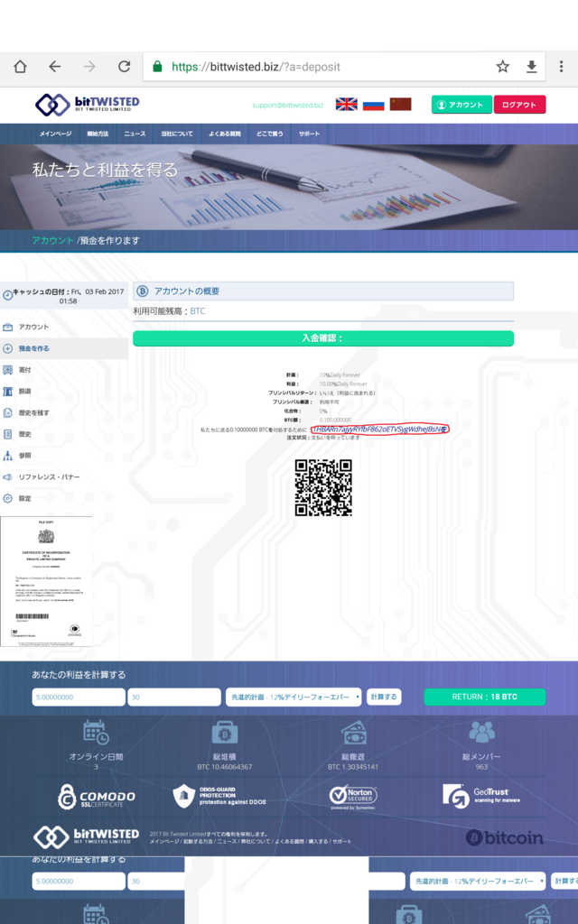Image resolution: width=578 pixels, height=924 pixels.
Task: Click the support@bittwisted.biz email link
Action: click(x=287, y=106)
